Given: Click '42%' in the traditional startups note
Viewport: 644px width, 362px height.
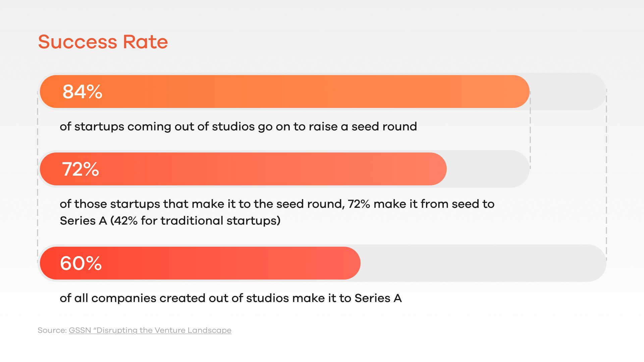Looking at the screenshot, I should click(127, 221).
